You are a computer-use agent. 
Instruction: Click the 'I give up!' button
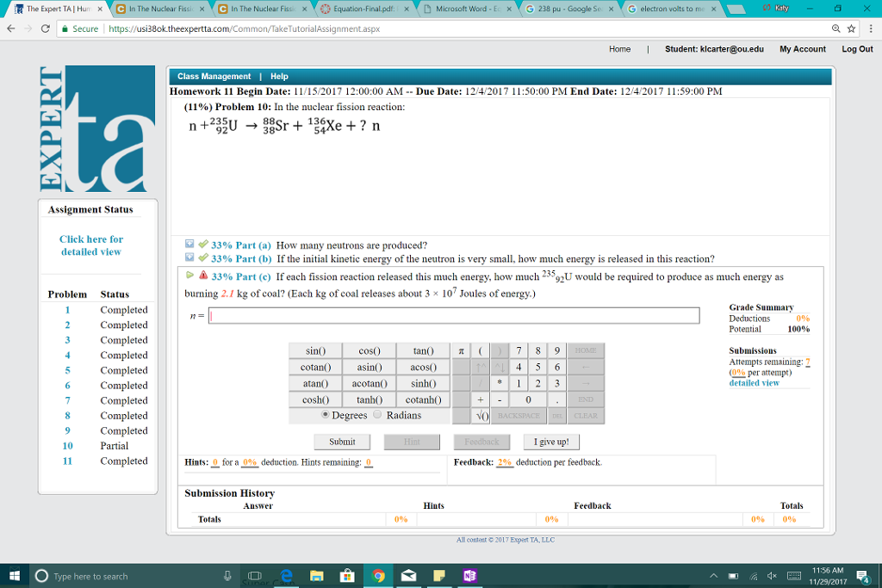[x=550, y=441]
